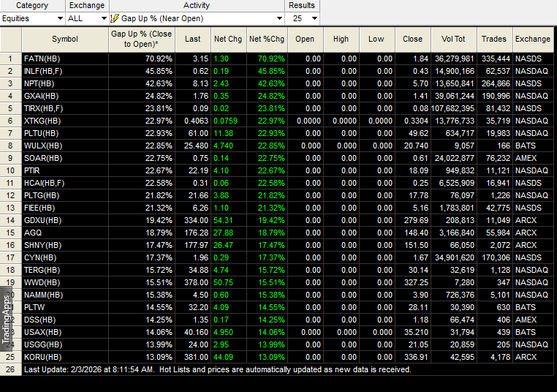Select the FATN(HB) symbol cell
Image resolution: width=557 pixels, height=392 pixels.
point(65,59)
